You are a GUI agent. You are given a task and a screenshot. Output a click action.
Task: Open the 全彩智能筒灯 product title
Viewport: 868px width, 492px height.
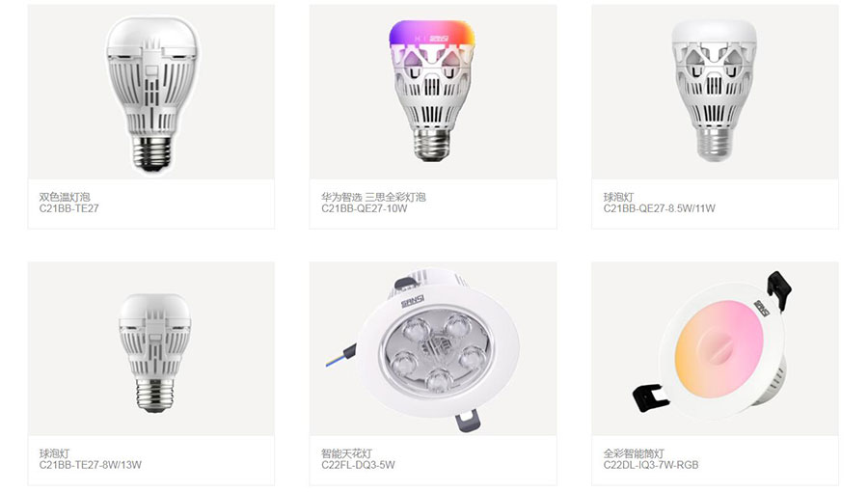(634, 453)
